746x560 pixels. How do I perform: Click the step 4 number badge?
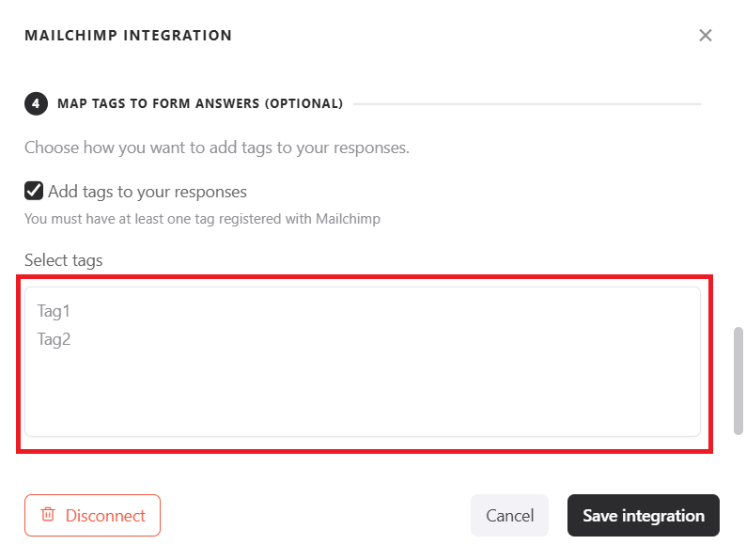(35, 103)
